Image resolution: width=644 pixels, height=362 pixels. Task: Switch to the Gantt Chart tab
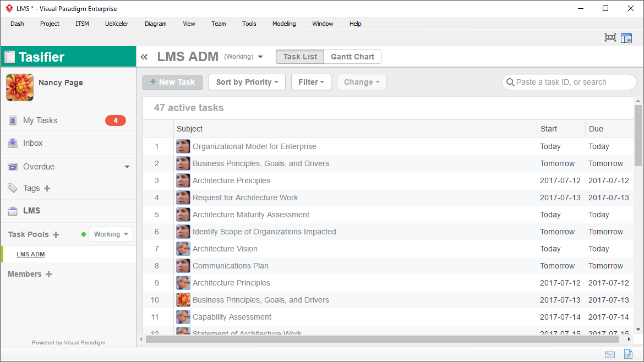coord(352,57)
